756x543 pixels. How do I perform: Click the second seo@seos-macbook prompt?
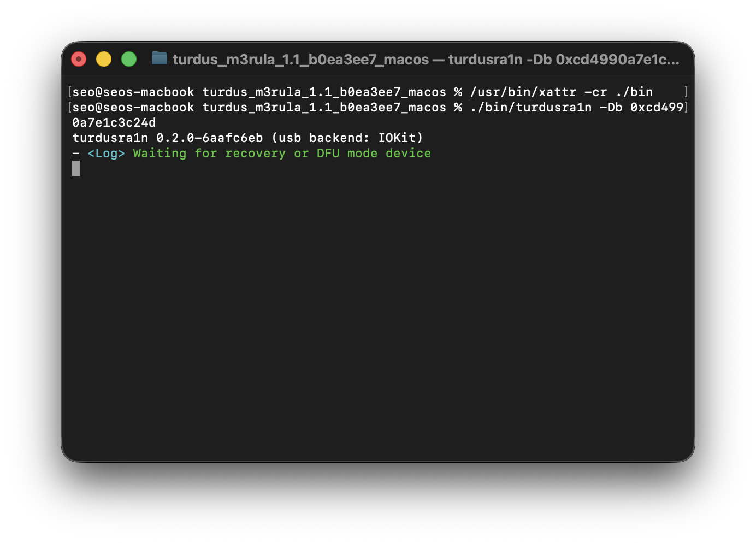(133, 108)
